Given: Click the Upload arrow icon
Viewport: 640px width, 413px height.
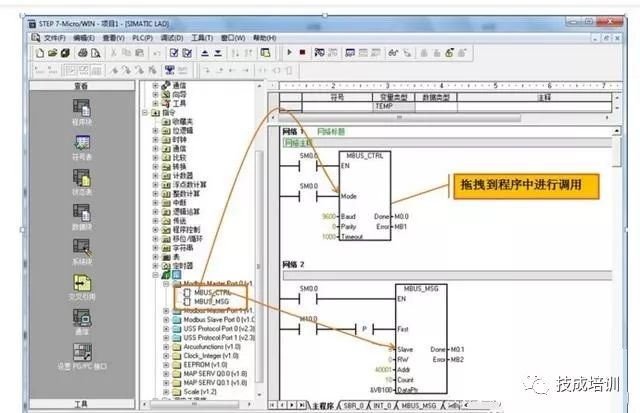Looking at the screenshot, I should (205, 53).
